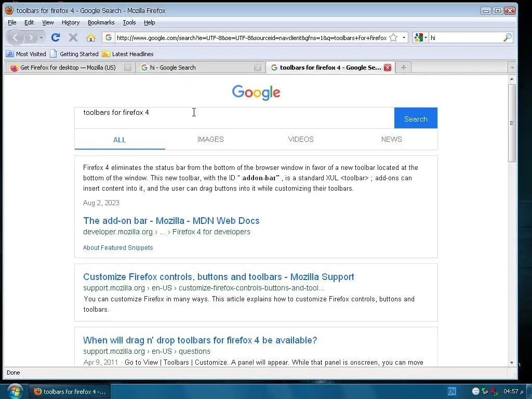Viewport: 532px width, 399px height.
Task: Select the IMAGES results tab
Action: click(x=210, y=139)
